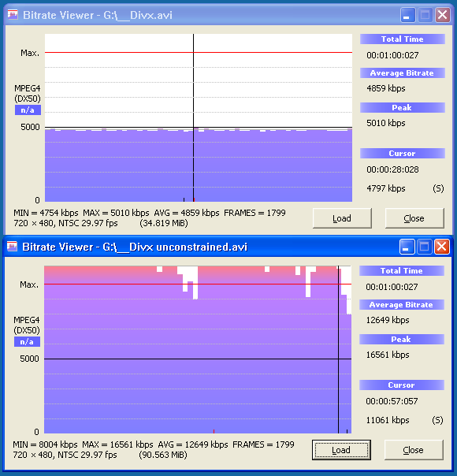Click the black cursor line in top bitrate graph
457x476 pixels.
click(193, 91)
